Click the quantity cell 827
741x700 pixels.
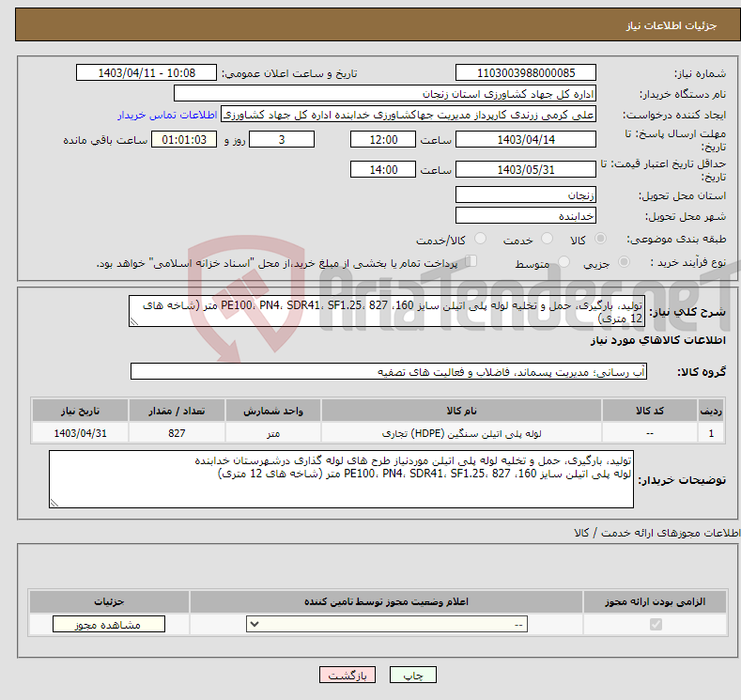click(x=177, y=433)
